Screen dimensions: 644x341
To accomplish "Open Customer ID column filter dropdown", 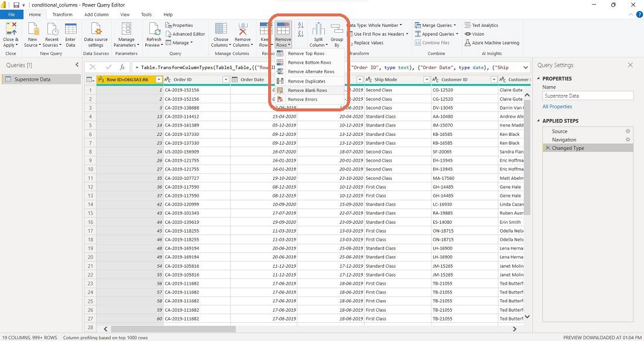I will 494,80.
